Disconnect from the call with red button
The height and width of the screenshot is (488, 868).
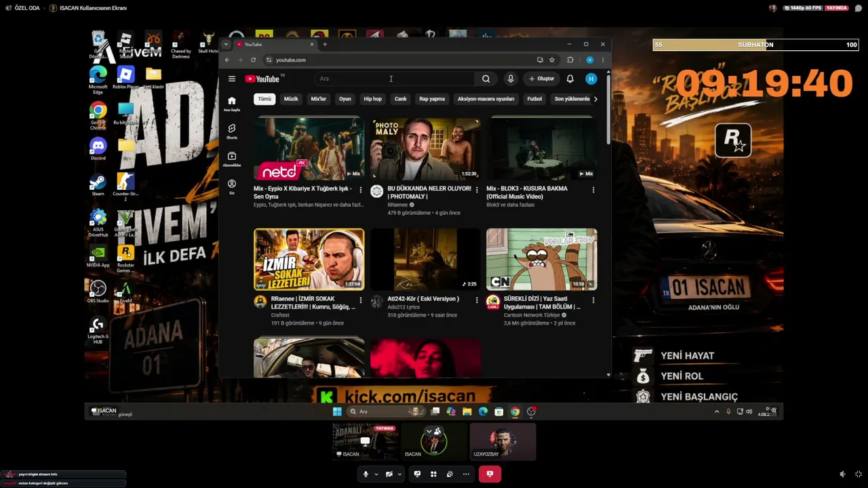(490, 474)
